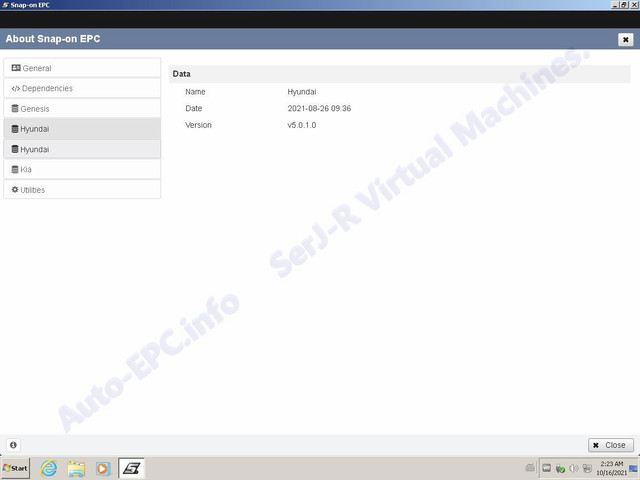Dismiss the About dialog using its header X
The height and width of the screenshot is (480, 640).
click(625, 40)
